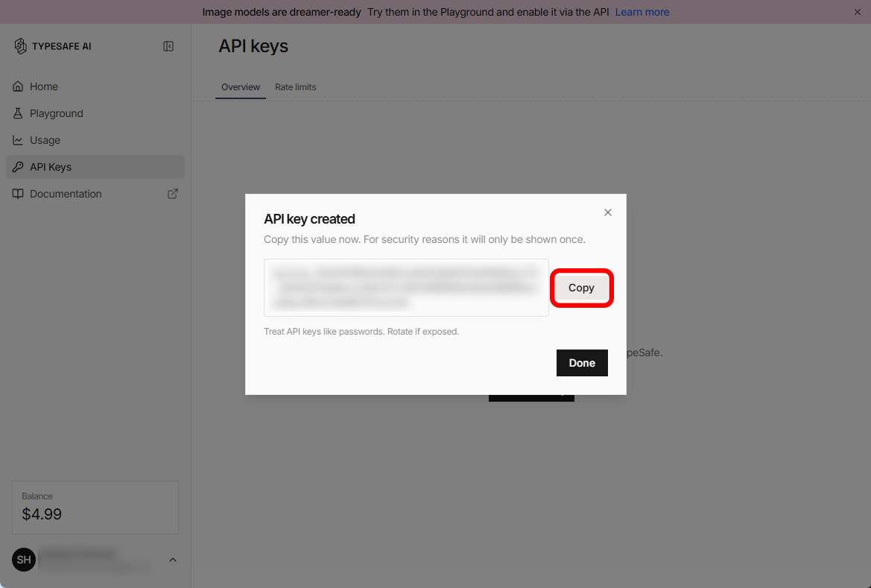Dismiss the image models announcement banner
The height and width of the screenshot is (588, 871).
click(x=857, y=12)
